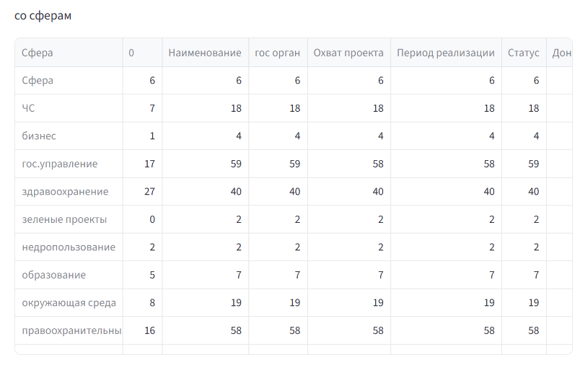Click the column header labeled "0"
588x365 pixels.
pos(131,53)
